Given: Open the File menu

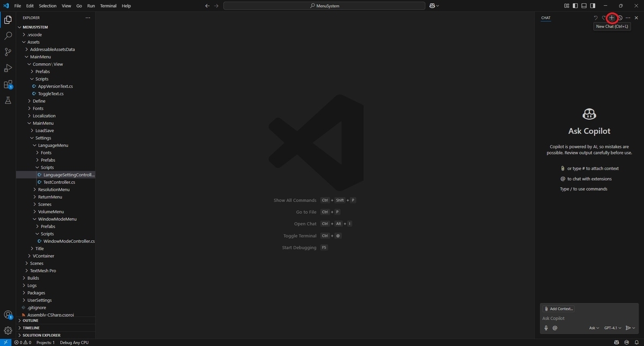Looking at the screenshot, I should 18,6.
